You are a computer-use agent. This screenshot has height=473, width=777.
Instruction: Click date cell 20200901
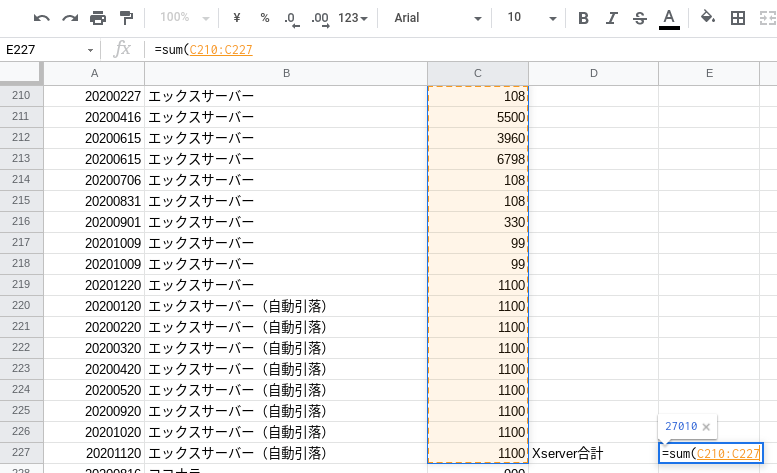coord(94,222)
